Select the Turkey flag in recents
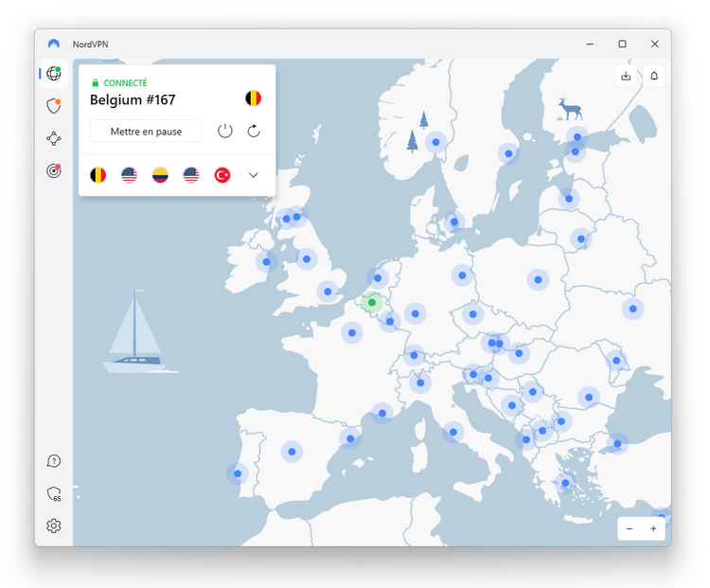The height and width of the screenshot is (588, 710). pos(222,175)
